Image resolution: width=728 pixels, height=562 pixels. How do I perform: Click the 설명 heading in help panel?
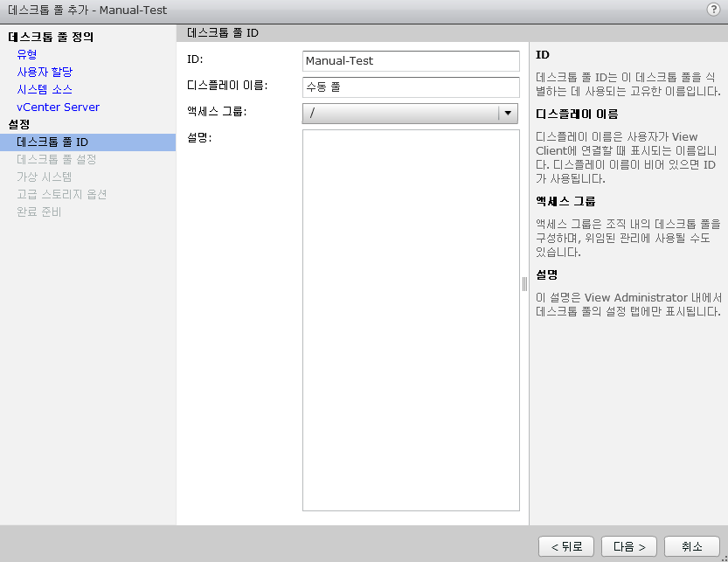coord(546,274)
